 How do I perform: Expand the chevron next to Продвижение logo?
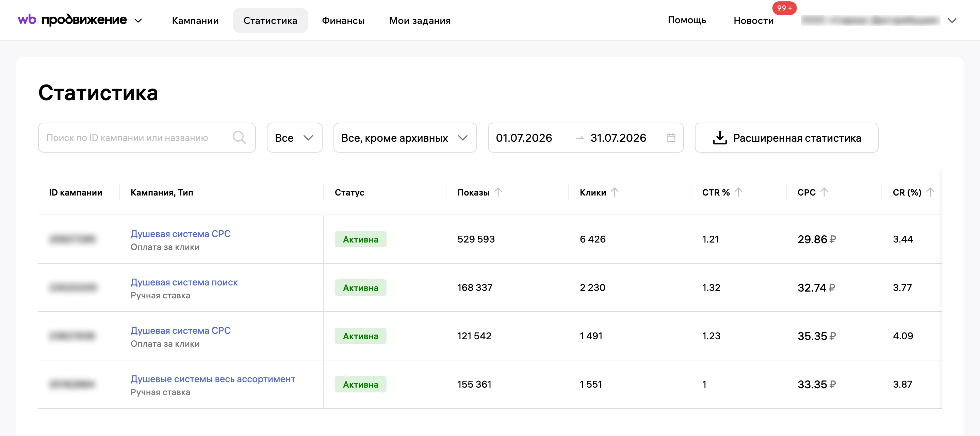138,20
